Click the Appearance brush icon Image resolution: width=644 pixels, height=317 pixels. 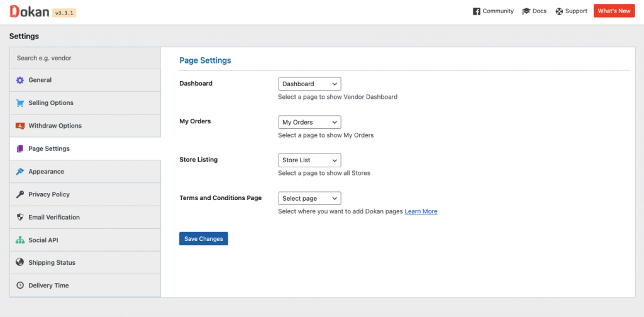[20, 172]
